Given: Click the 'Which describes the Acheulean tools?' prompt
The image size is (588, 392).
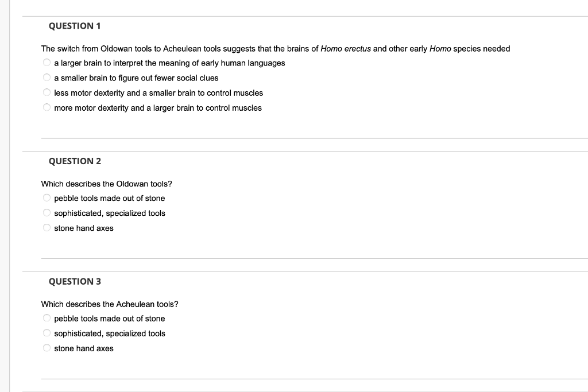Looking at the screenshot, I should [x=110, y=304].
